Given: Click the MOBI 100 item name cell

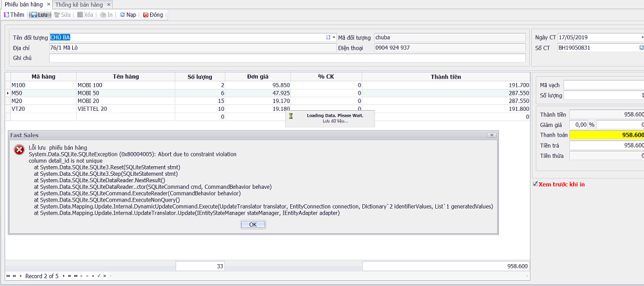Looking at the screenshot, I should pyautogui.click(x=125, y=85).
